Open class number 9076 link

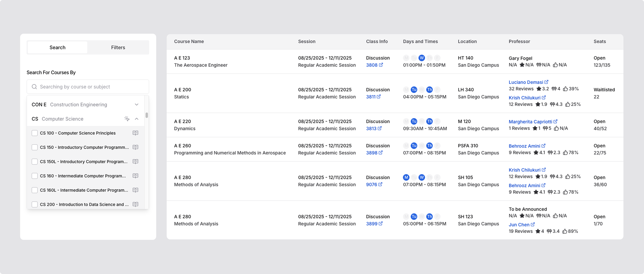click(x=372, y=184)
